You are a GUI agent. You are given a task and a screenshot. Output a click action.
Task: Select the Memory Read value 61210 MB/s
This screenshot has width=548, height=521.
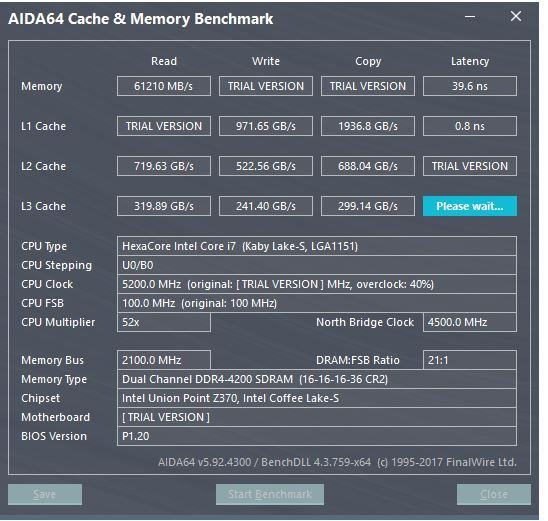[164, 86]
